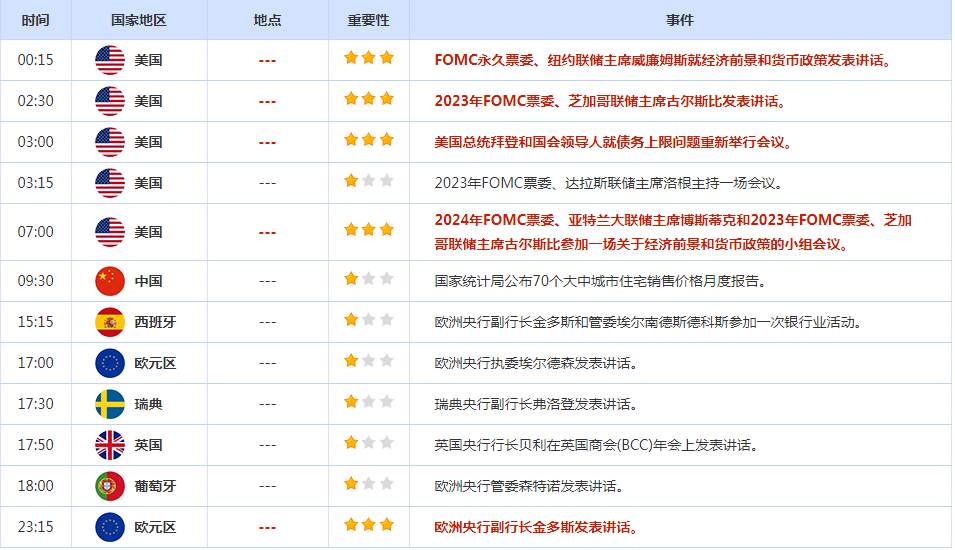Screen dimensions: 955x550
Task: Open the Bailey BCC speech event
Action: [596, 445]
